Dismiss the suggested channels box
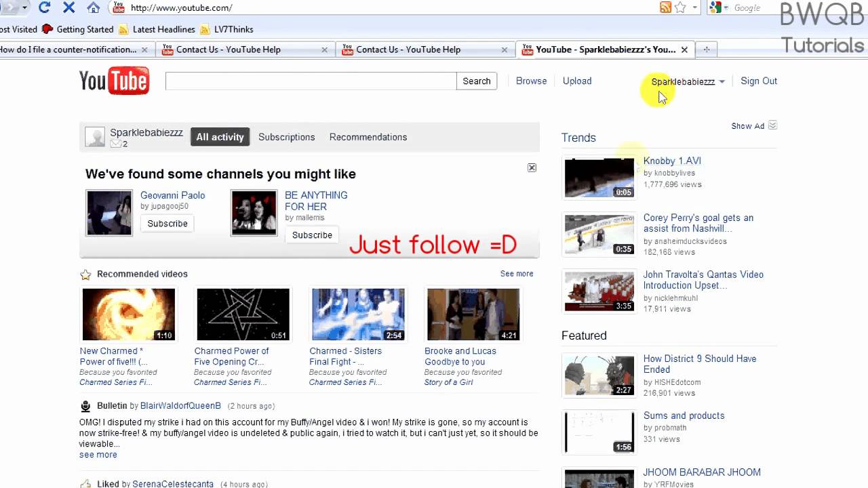 pos(532,167)
